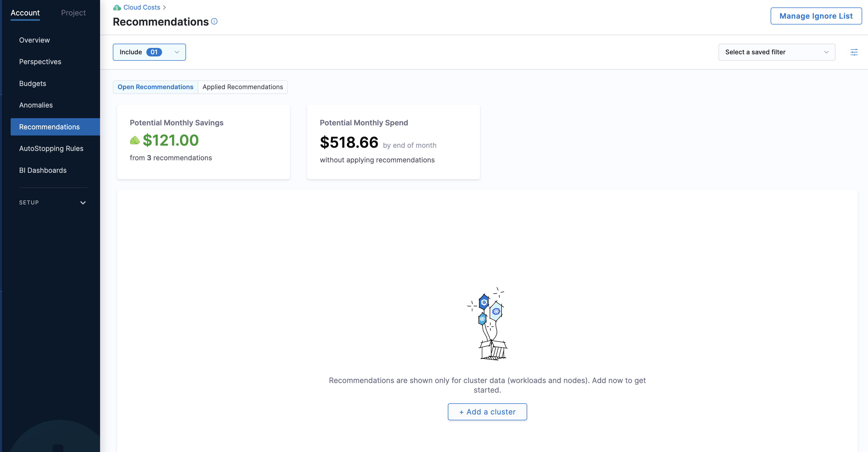Click the green savings money icon
Viewport: 868px width, 452px height.
click(135, 140)
